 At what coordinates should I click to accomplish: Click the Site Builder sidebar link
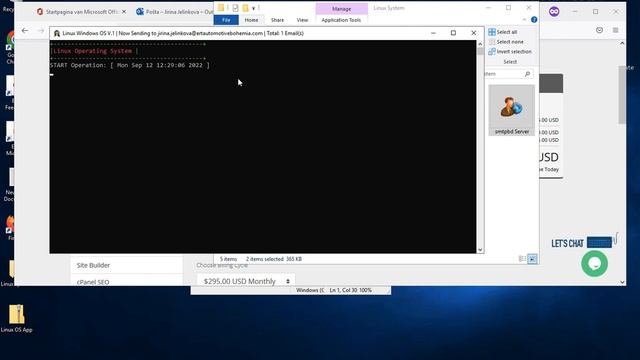pyautogui.click(x=93, y=265)
